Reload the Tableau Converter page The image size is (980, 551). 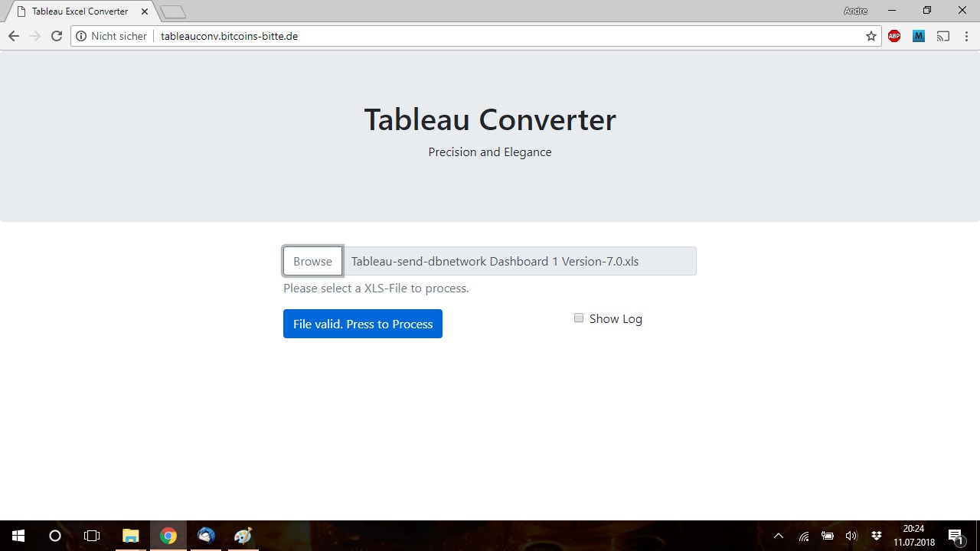(x=56, y=36)
